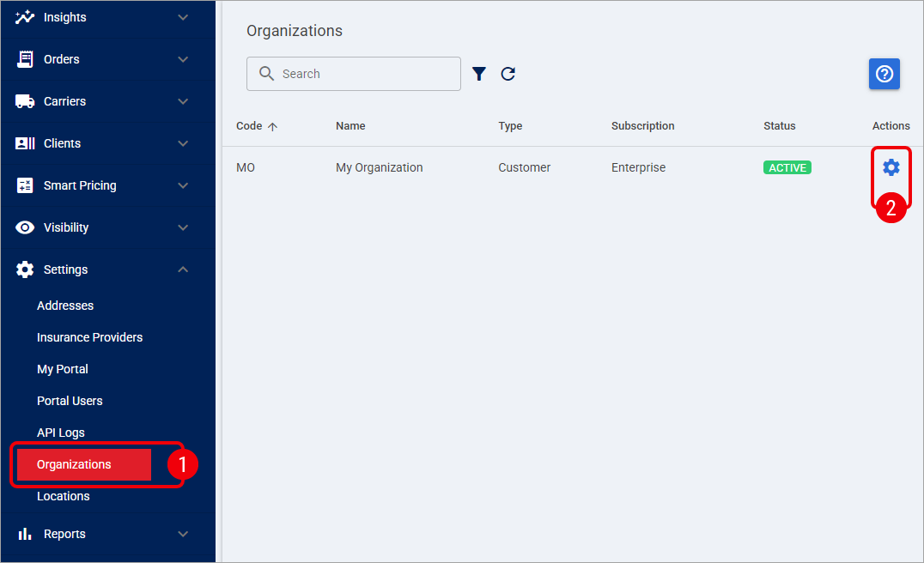Viewport: 924px width, 563px height.
Task: Navigate to Locations
Action: tap(63, 496)
